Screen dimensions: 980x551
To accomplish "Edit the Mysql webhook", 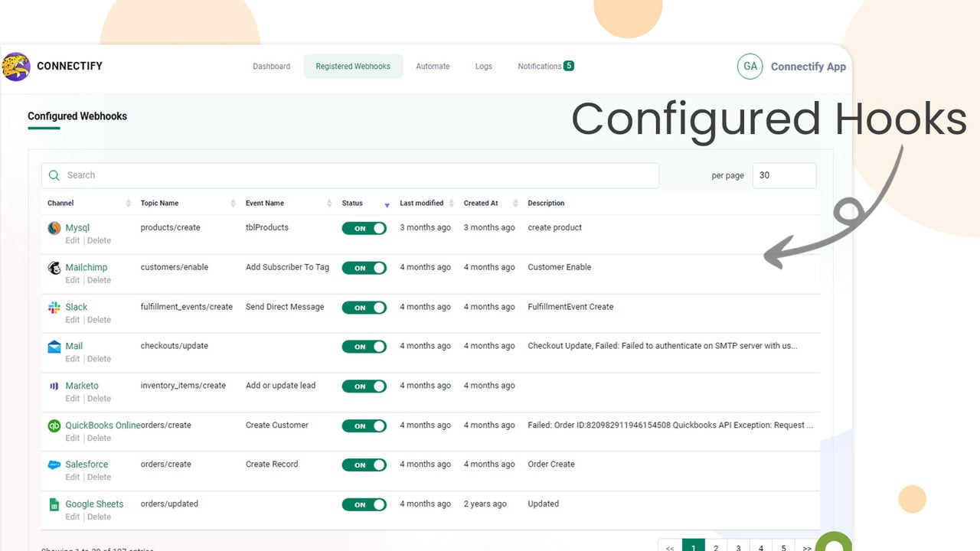I will coord(72,240).
